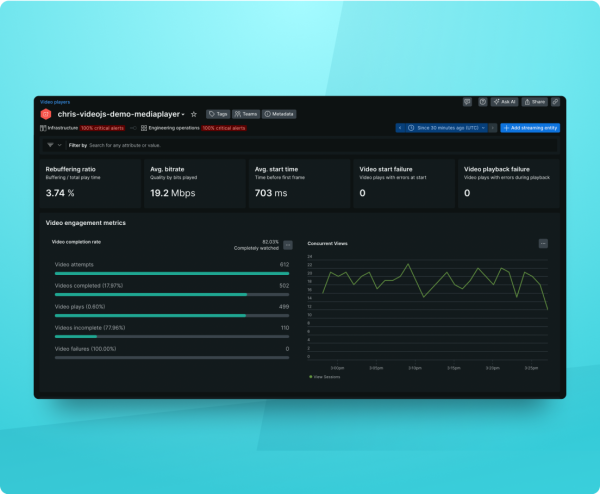Show entity Metadata
600x494 pixels.
279,114
